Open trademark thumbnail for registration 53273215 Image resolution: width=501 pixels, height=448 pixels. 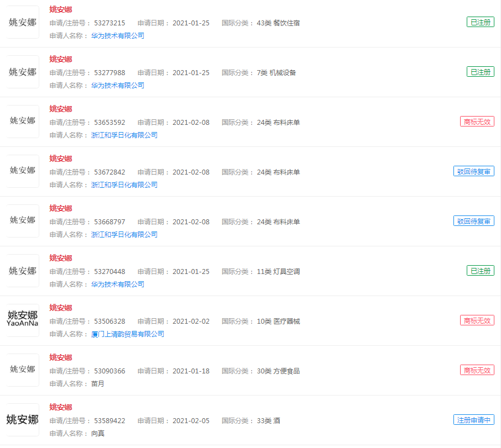[x=23, y=22]
